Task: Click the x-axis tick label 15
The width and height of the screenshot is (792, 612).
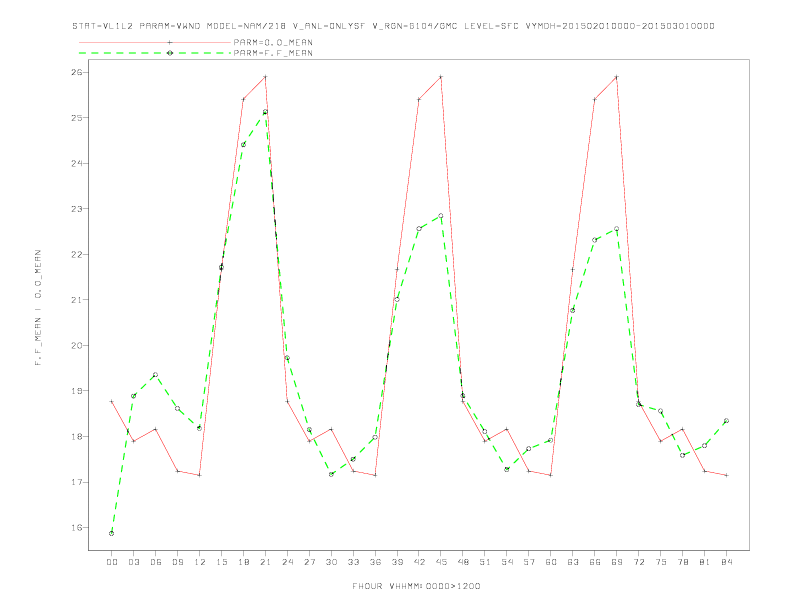Action: coord(221,562)
